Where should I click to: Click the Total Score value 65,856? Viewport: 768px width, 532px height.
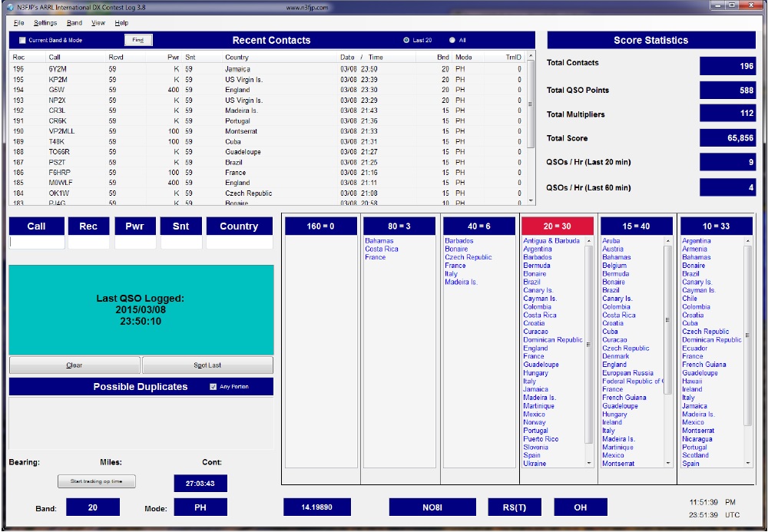(x=727, y=138)
